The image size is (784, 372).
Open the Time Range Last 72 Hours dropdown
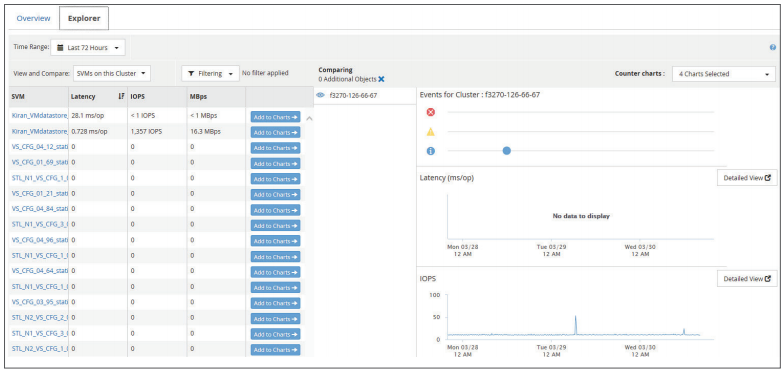coord(88,48)
